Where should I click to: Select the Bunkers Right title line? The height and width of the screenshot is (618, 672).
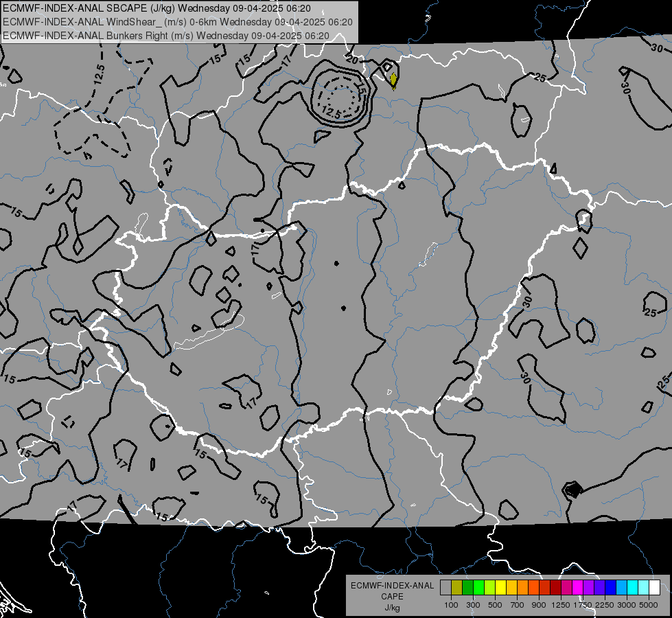tap(166, 36)
